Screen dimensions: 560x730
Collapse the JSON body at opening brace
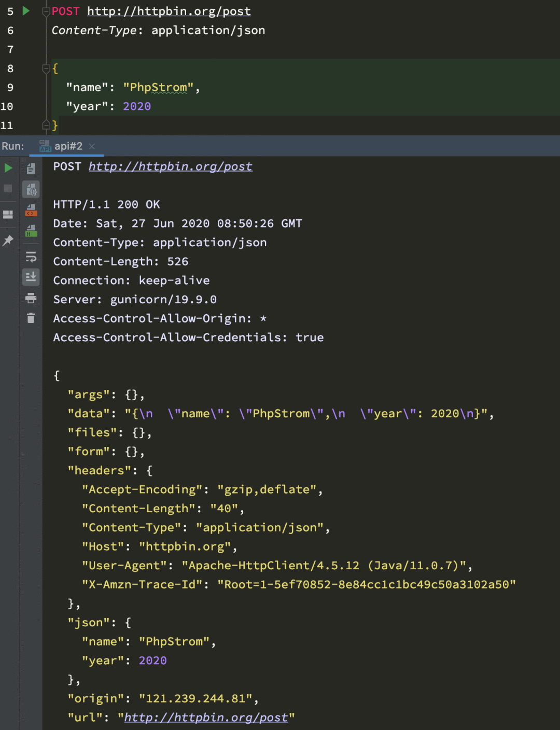click(46, 68)
